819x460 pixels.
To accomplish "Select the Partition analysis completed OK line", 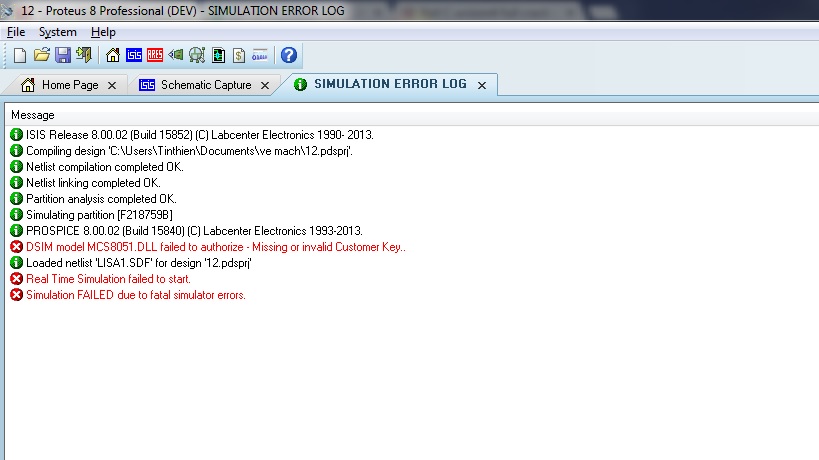I will pos(101,199).
